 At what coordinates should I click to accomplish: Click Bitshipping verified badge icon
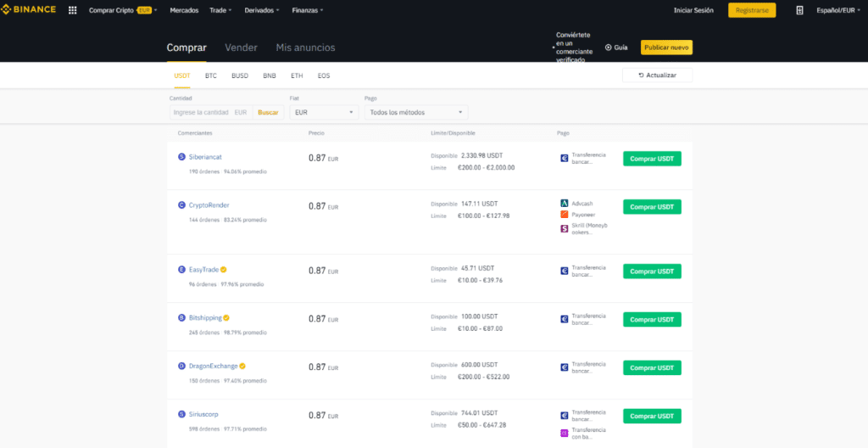tap(226, 317)
